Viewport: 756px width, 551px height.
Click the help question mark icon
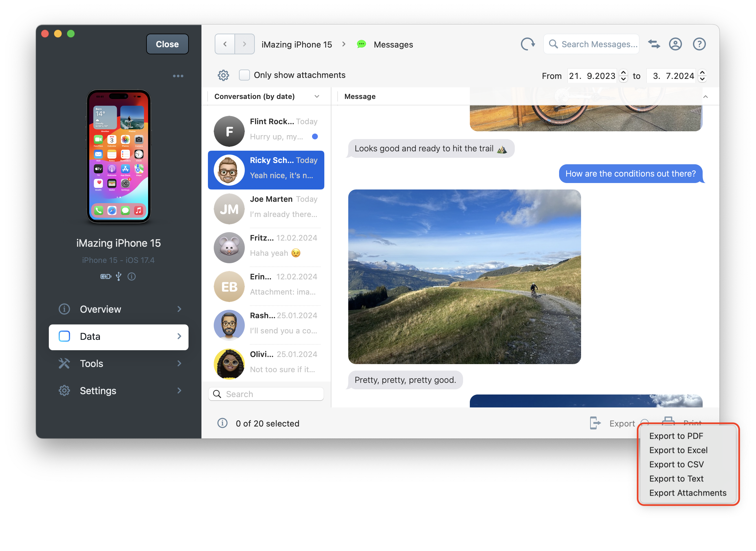699,44
